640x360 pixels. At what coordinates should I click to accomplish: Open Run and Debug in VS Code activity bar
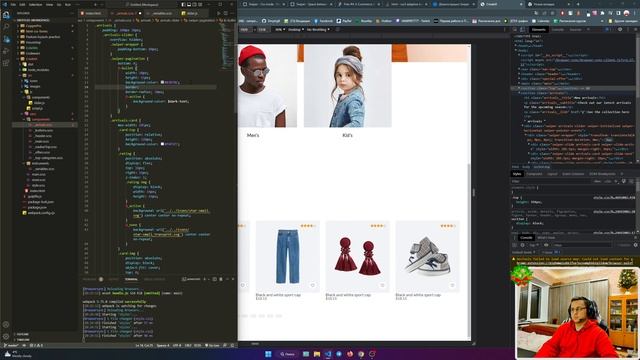pos(6,51)
